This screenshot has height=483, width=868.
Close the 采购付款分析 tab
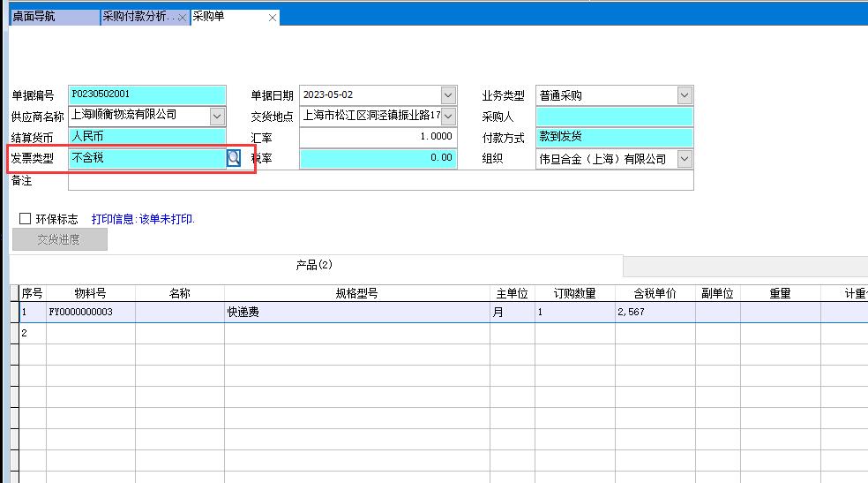pyautogui.click(x=182, y=18)
